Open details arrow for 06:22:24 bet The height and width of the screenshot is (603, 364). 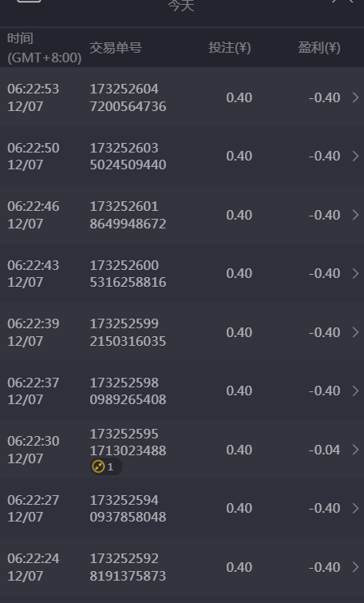tap(355, 567)
